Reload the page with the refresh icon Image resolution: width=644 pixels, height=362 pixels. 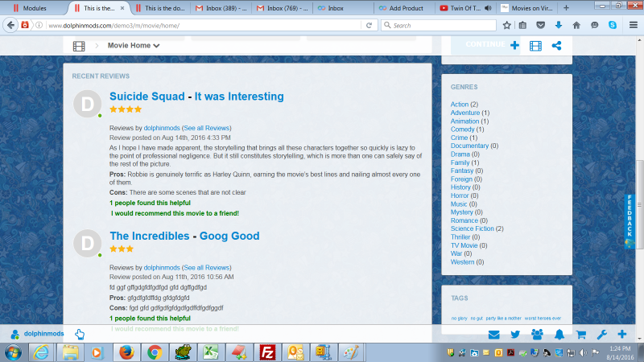pyautogui.click(x=369, y=26)
